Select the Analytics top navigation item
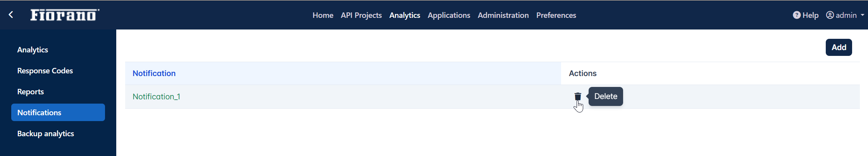This screenshot has width=868, height=156. click(x=405, y=15)
